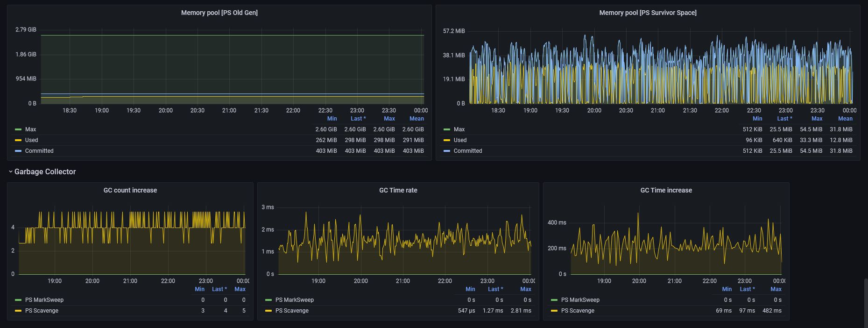Click green PS MarkSweep swatch in GC Time rate
Viewport: 868px width, 328px height.
[x=268, y=300]
